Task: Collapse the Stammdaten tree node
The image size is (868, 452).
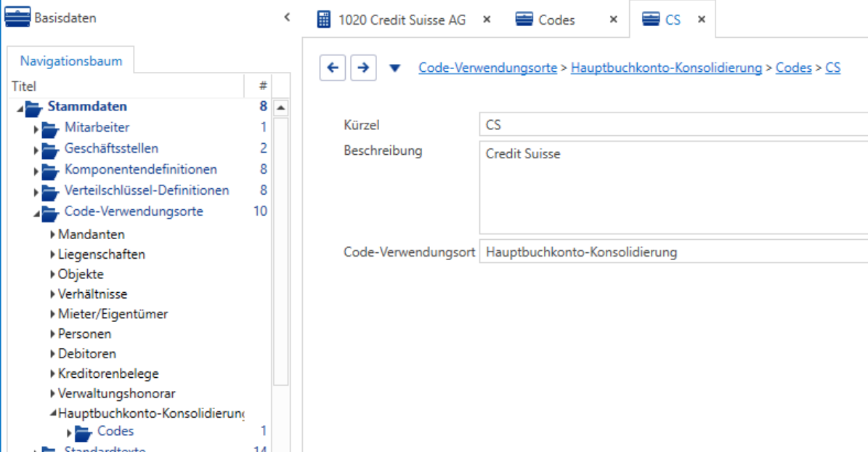Action: (x=20, y=109)
